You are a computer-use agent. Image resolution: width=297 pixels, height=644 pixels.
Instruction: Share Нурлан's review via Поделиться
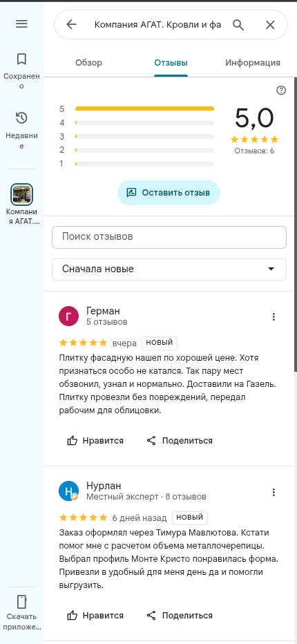180,616
